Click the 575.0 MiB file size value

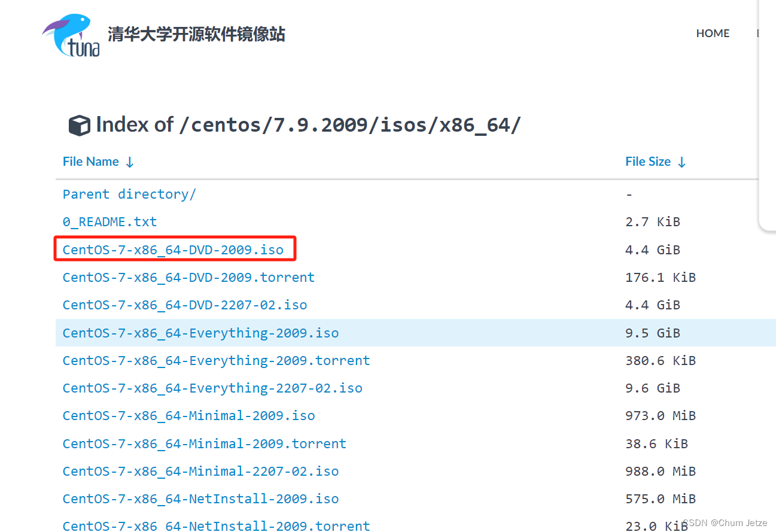[661, 498]
